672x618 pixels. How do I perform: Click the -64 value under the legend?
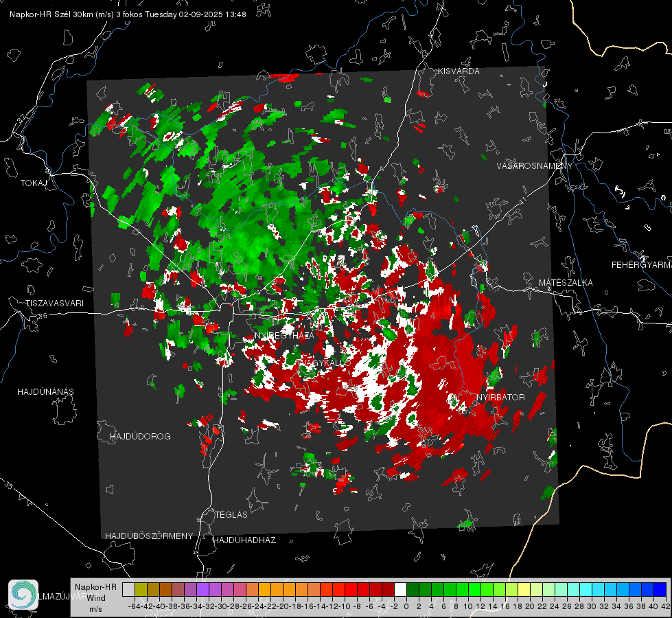click(x=135, y=606)
